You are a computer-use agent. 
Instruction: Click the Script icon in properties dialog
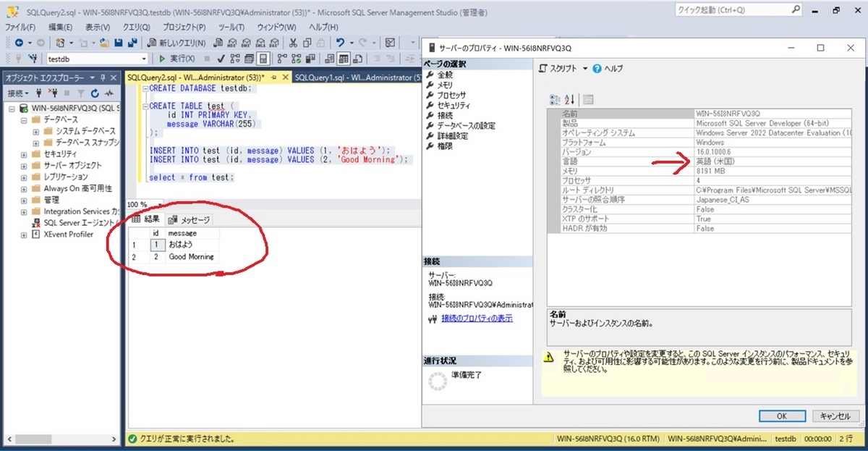click(x=544, y=69)
